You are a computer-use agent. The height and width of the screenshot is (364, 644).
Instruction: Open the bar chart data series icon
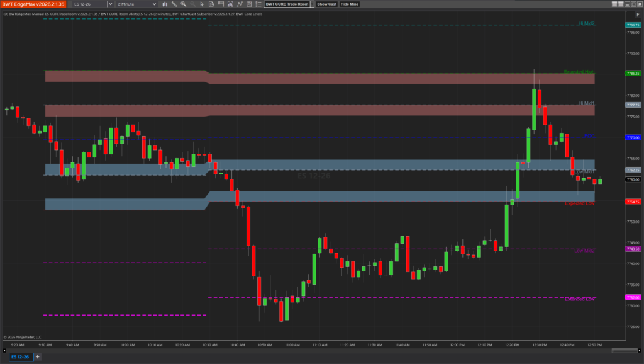pos(165,4)
